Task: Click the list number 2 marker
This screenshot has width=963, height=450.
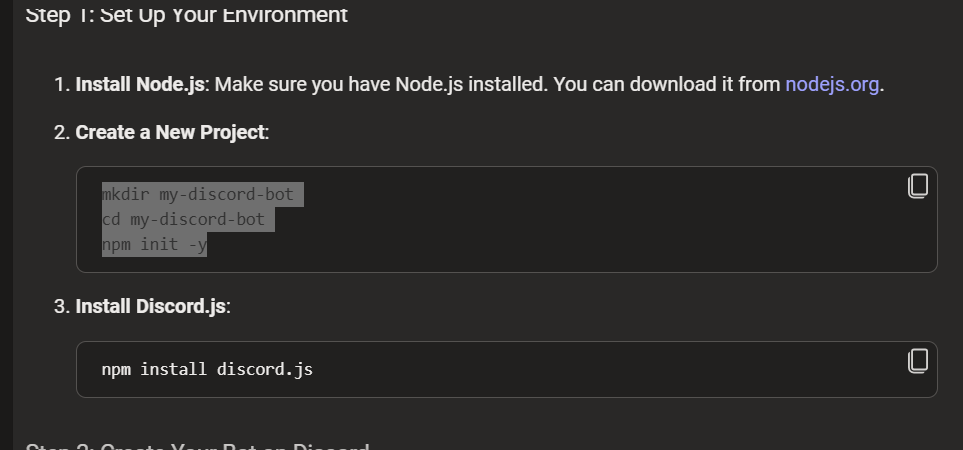Action: [x=60, y=132]
